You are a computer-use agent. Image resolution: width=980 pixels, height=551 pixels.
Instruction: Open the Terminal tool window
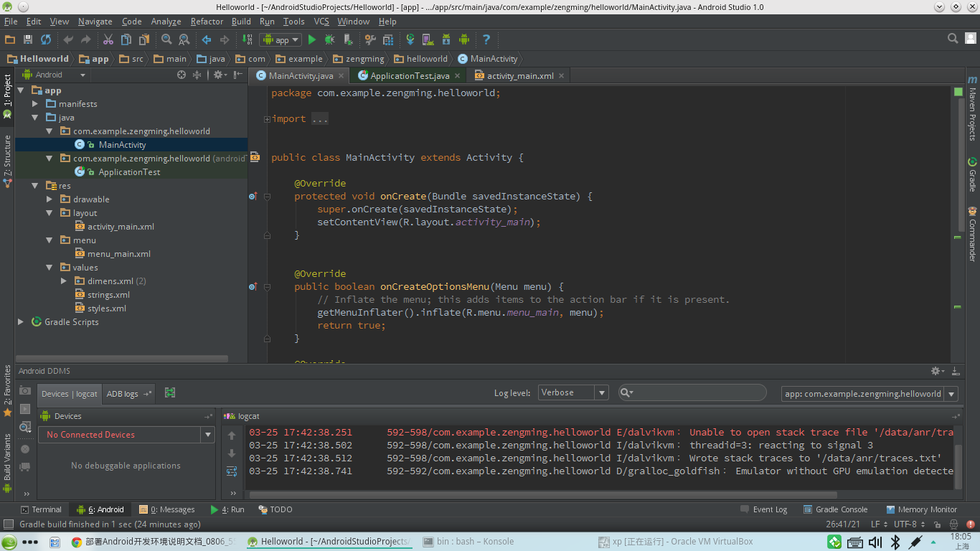click(x=41, y=509)
